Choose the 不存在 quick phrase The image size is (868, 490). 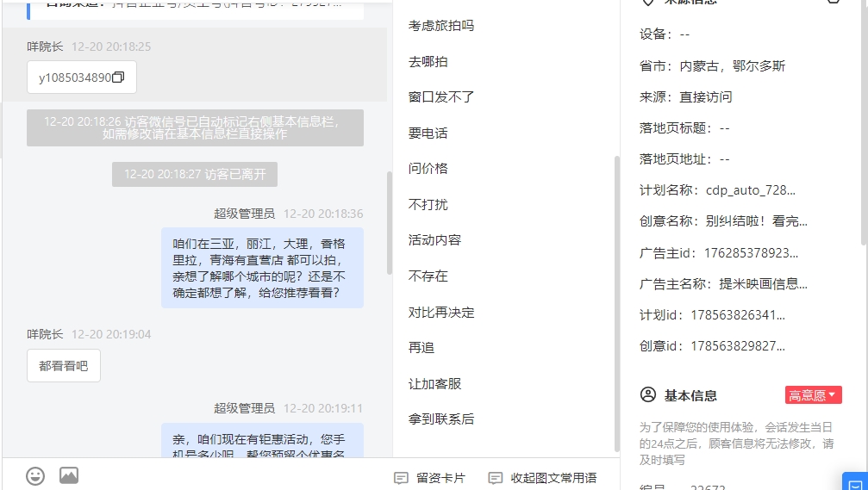pyautogui.click(x=428, y=276)
